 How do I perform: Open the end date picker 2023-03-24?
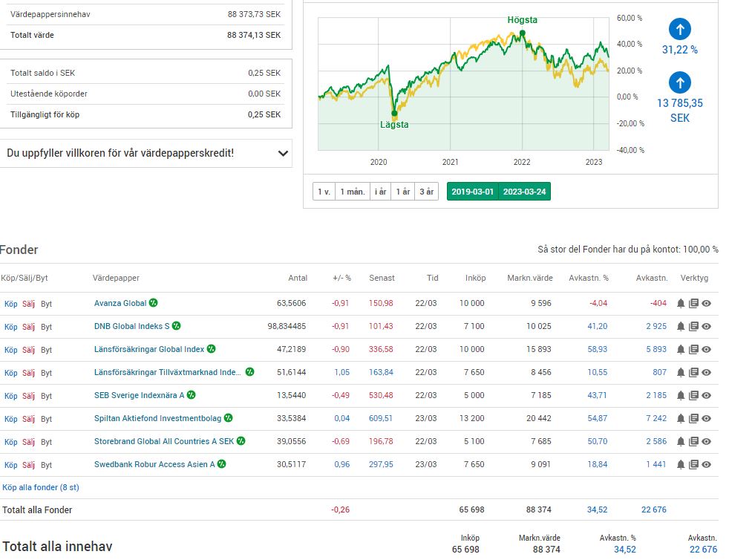(x=525, y=192)
